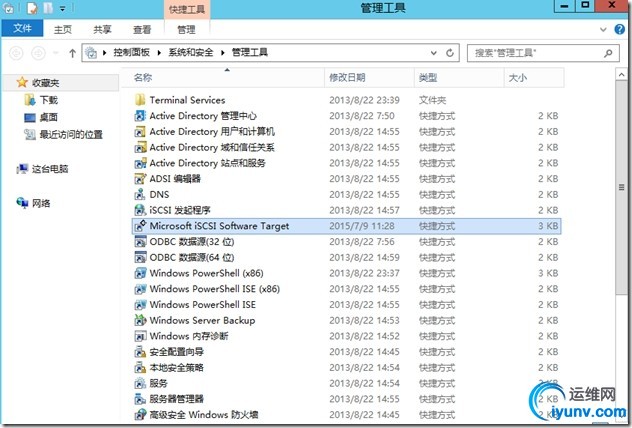Screen dimensions: 632x428
Task: Expand breadcrumb arrow after 控制面板
Action: click(160, 52)
